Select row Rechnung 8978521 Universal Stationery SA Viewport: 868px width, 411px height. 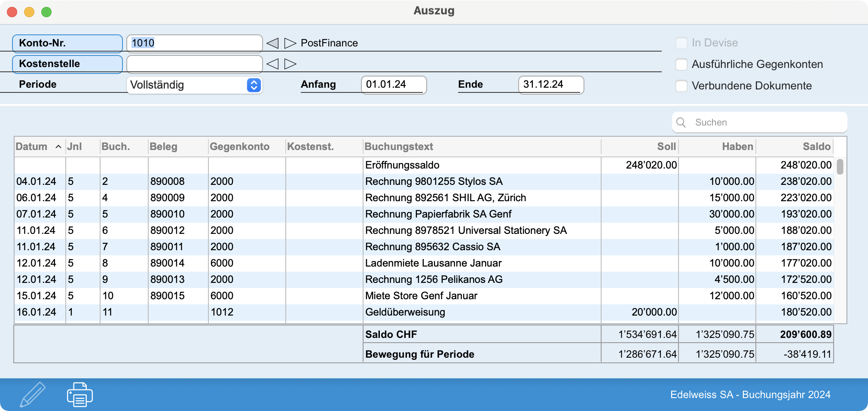[424, 230]
